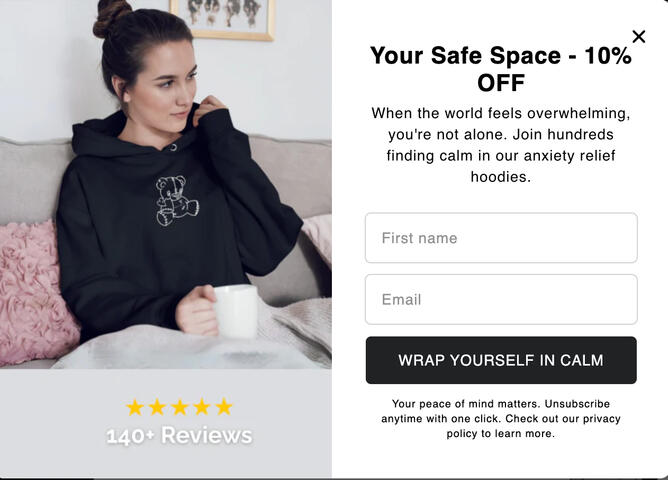Click the pink ruffled pillow in photo
Viewport: 668px width, 480px height.
[x=36, y=294]
